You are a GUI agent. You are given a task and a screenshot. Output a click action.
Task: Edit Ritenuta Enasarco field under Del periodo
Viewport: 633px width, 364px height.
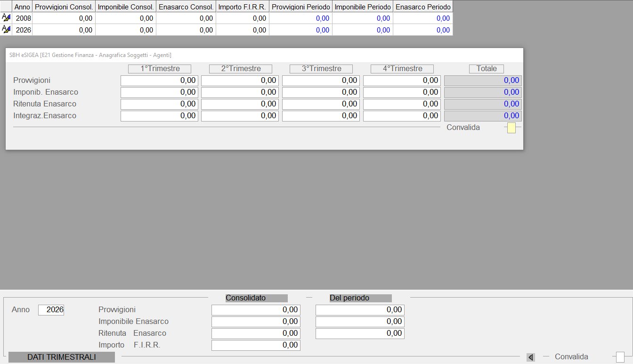[360, 333]
